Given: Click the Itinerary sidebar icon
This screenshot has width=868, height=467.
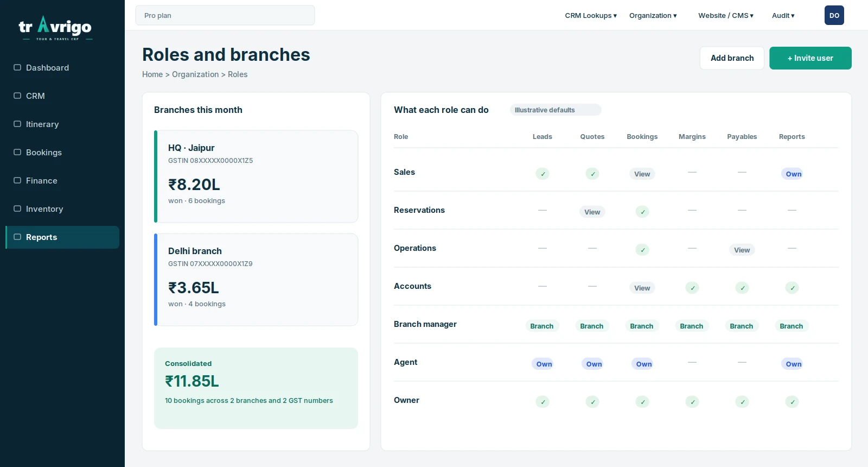Looking at the screenshot, I should pos(17,124).
